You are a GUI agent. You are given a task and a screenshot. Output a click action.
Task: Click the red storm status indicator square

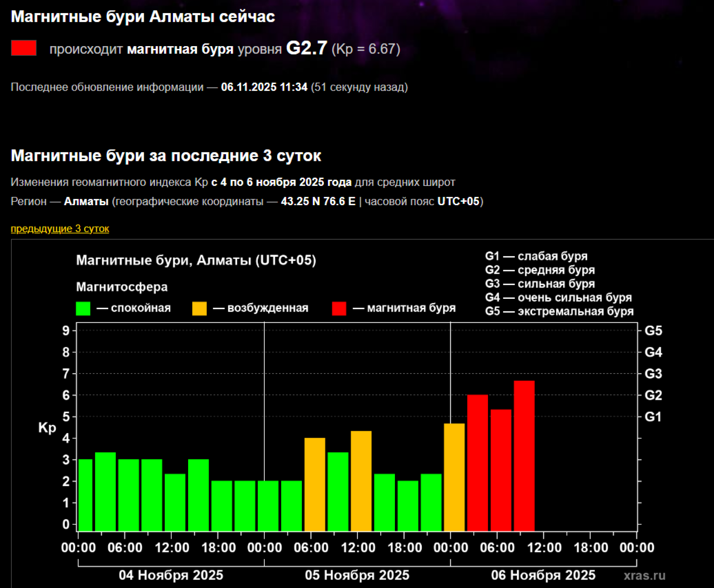click(x=24, y=48)
